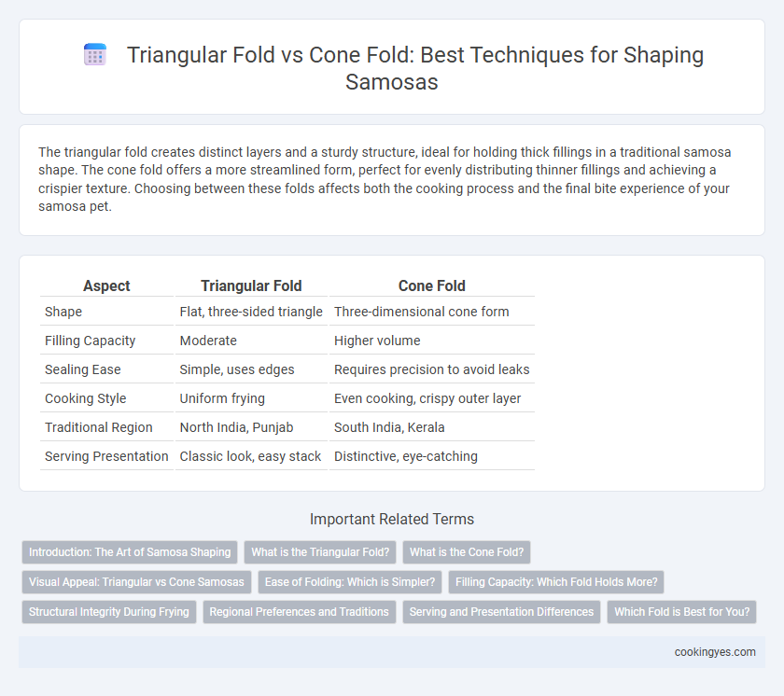Select the 'Filling Capacity' table row label

pyautogui.click(x=90, y=341)
